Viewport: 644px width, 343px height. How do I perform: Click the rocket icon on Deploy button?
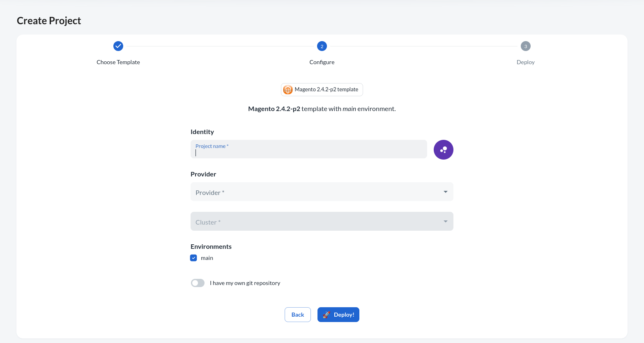tap(327, 315)
